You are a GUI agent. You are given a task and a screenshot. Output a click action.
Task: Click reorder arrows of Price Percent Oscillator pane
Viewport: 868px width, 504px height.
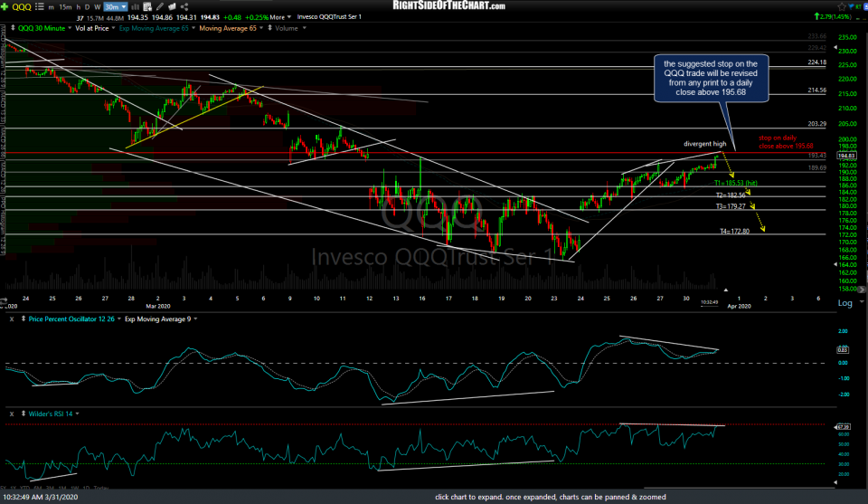[x=24, y=319]
